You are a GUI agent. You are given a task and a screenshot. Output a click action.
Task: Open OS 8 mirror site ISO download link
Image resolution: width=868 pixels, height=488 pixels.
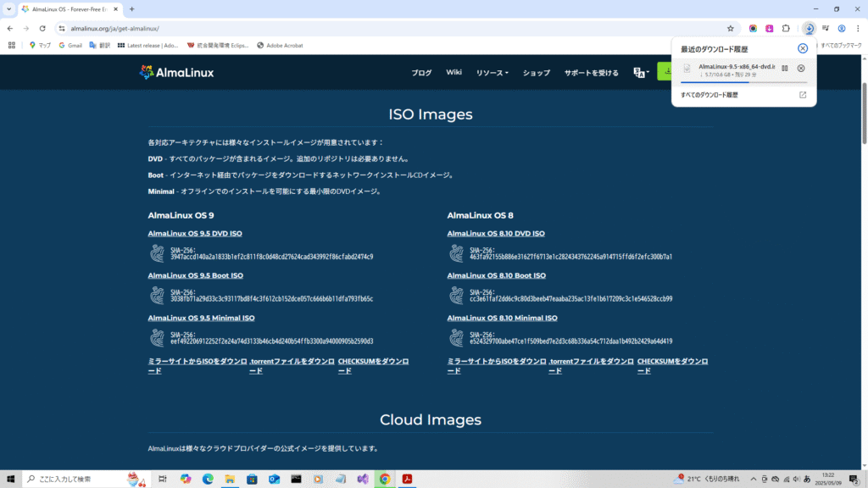tap(497, 366)
